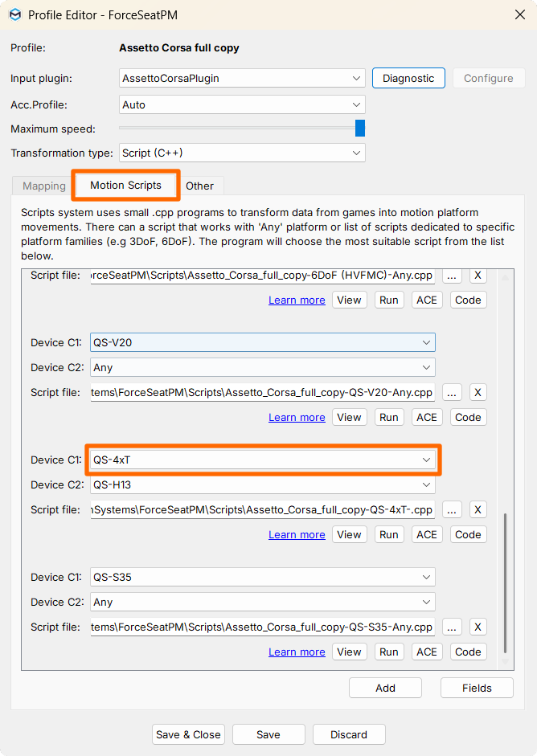This screenshot has width=537, height=756.
Task: Open Learn more link for QS-S35 script
Action: click(x=297, y=652)
